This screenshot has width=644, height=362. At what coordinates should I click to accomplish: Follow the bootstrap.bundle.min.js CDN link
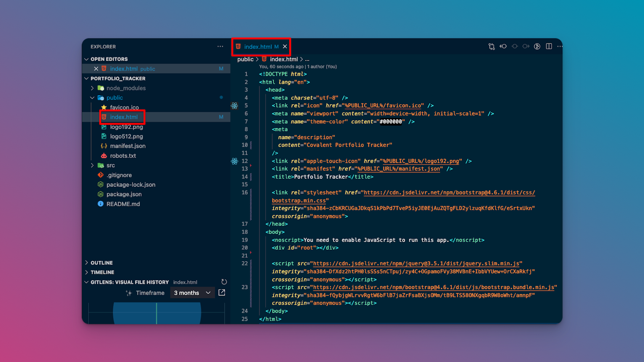(x=433, y=287)
